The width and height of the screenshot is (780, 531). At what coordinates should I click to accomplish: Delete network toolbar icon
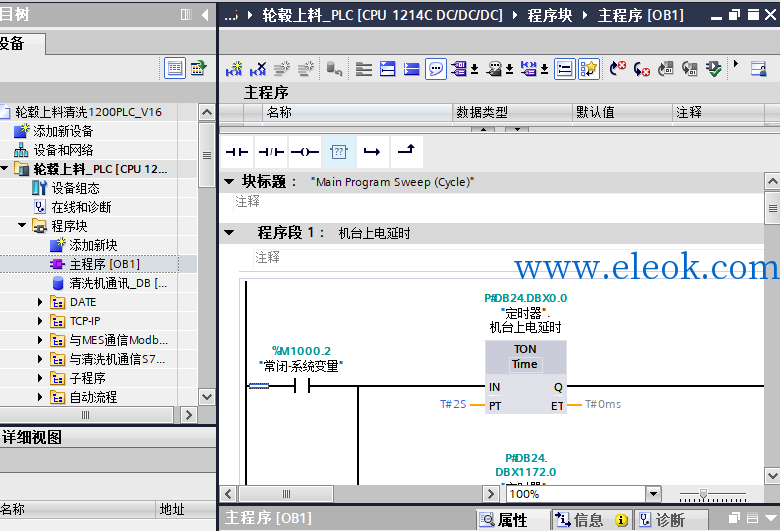click(258, 69)
